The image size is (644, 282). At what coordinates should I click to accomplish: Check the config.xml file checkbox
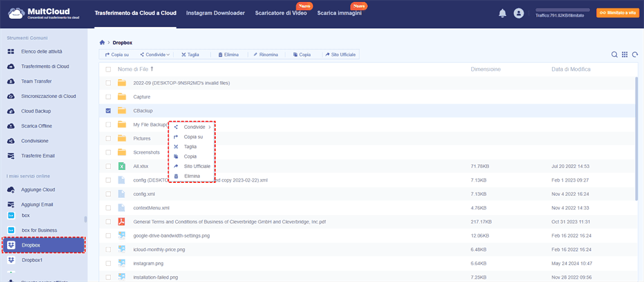[x=108, y=194]
